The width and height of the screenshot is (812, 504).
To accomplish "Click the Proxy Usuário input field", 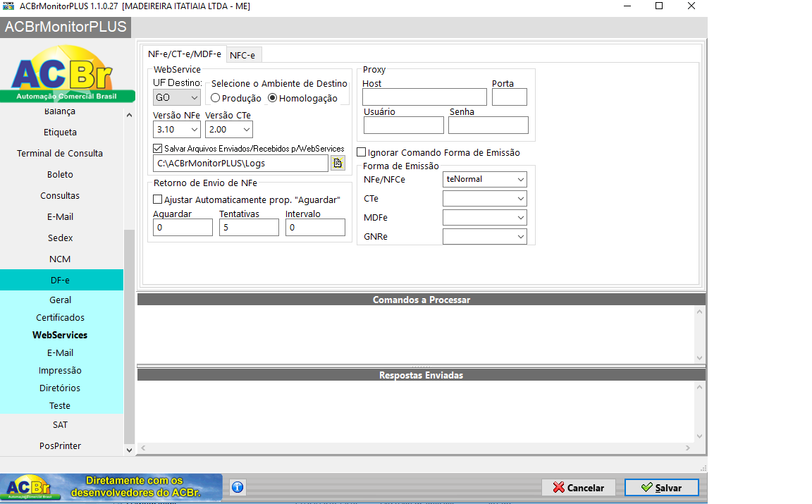I will 404,125.
